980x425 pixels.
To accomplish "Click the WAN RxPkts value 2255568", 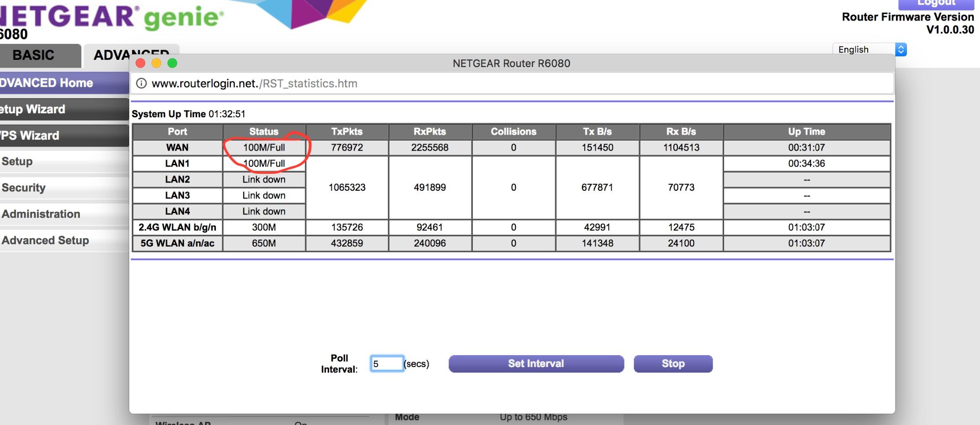I will (x=430, y=147).
